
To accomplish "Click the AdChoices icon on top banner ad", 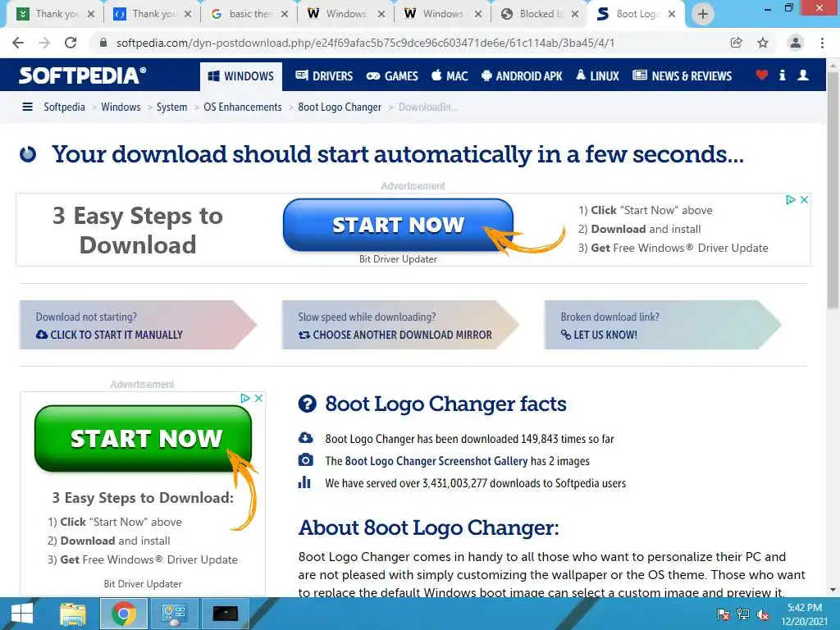I will (x=790, y=200).
